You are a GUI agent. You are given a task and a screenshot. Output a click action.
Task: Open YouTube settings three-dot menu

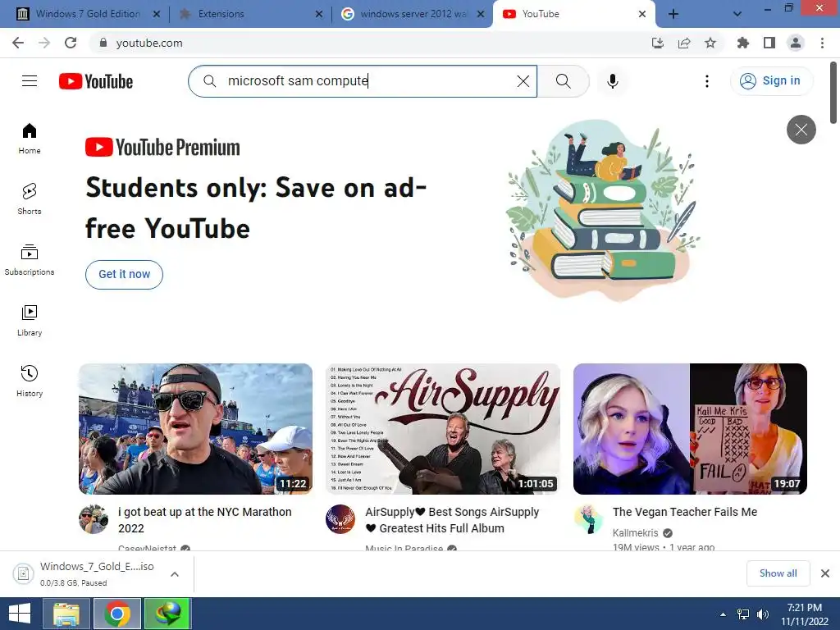tap(706, 81)
